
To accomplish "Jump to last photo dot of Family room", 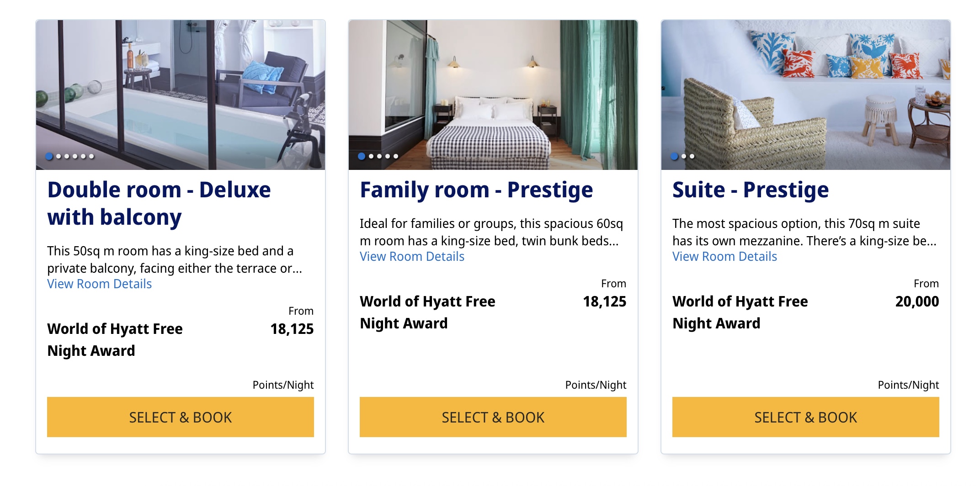I will tap(396, 156).
